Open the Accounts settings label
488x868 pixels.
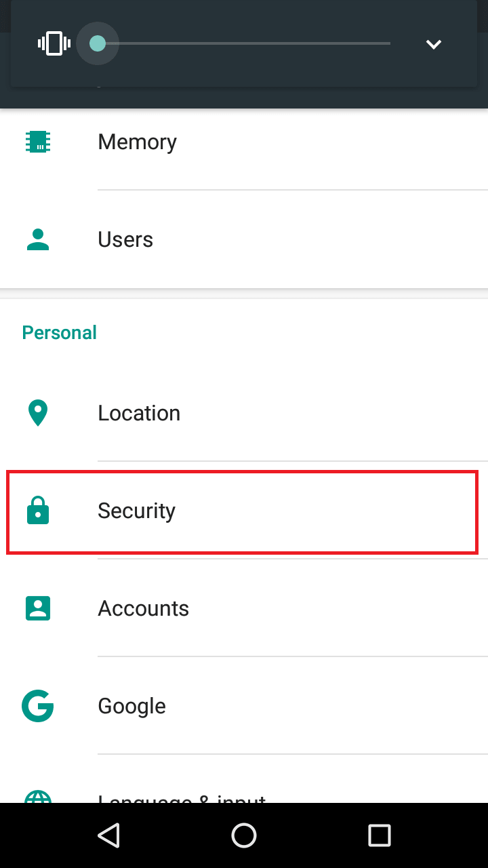143,608
